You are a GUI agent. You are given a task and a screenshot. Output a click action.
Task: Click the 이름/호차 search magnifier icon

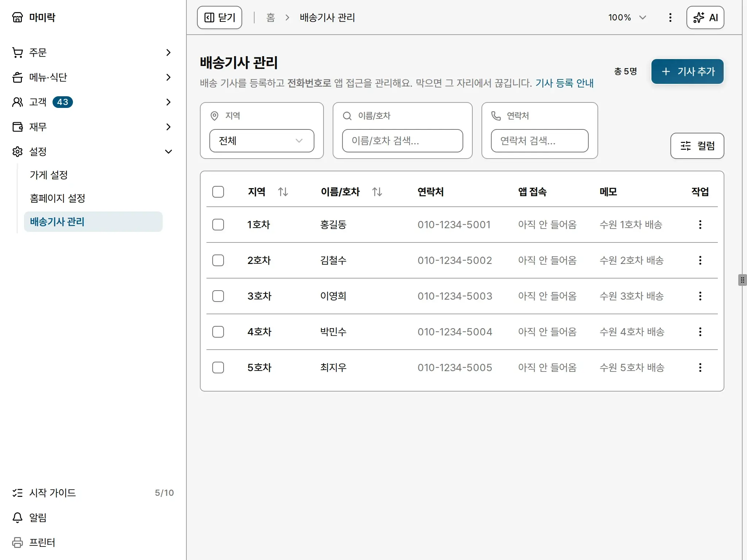click(347, 116)
